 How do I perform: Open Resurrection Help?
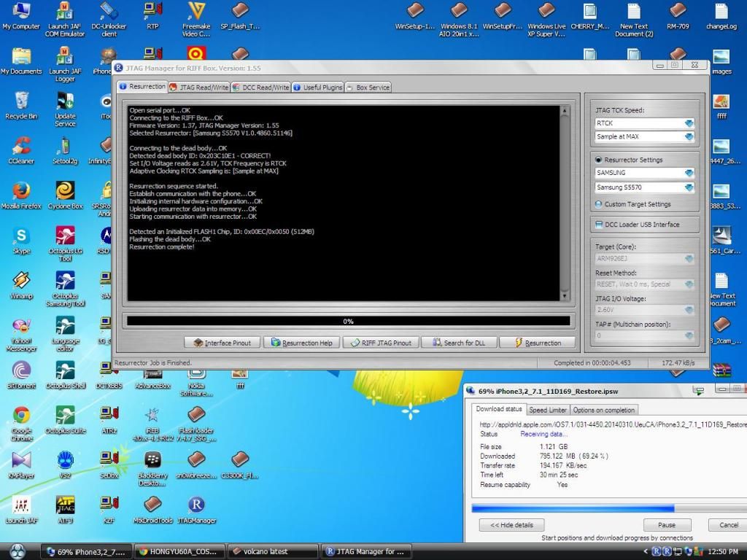(302, 343)
